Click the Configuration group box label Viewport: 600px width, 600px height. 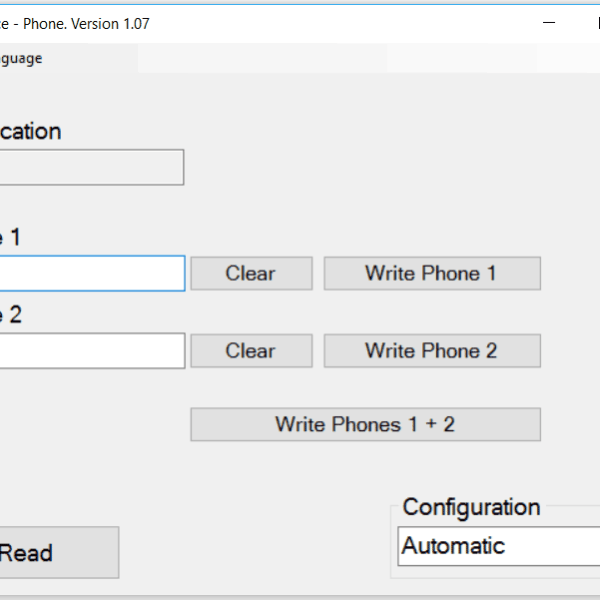pos(471,507)
